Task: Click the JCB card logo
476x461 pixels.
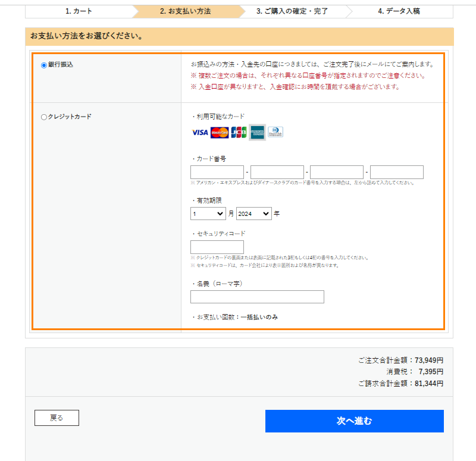Action: 239,132
